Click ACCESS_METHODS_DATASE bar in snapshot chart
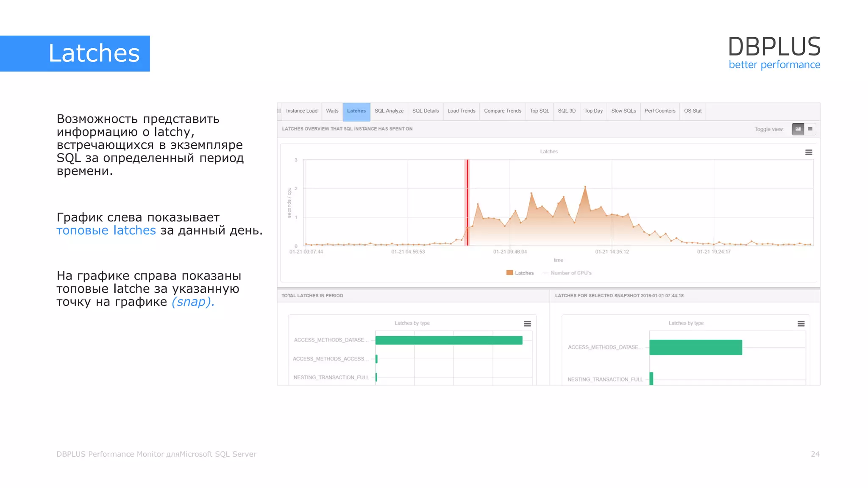The height and width of the screenshot is (488, 868). (x=696, y=347)
